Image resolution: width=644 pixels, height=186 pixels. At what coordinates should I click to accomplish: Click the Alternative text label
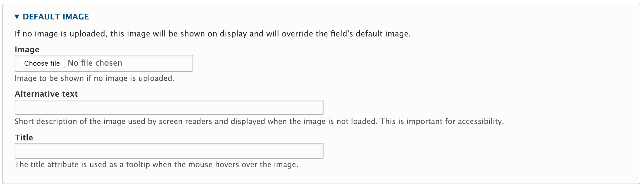coord(46,94)
